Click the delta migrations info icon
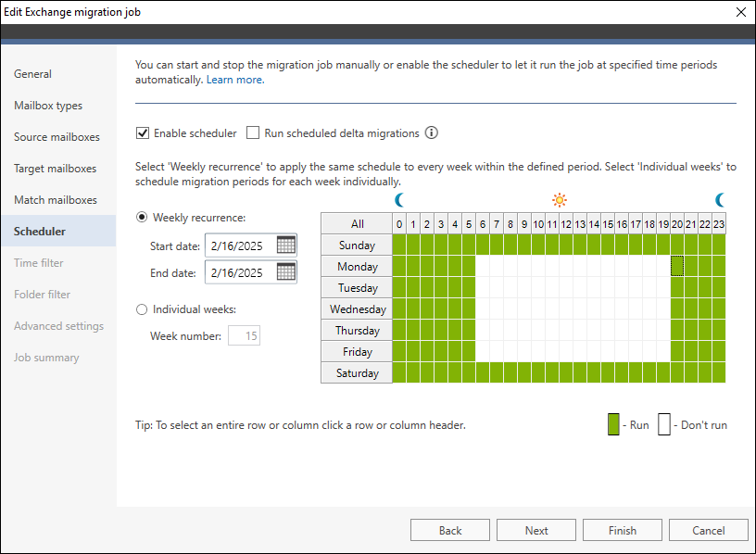Screen dimensions: 756x554 [431, 133]
